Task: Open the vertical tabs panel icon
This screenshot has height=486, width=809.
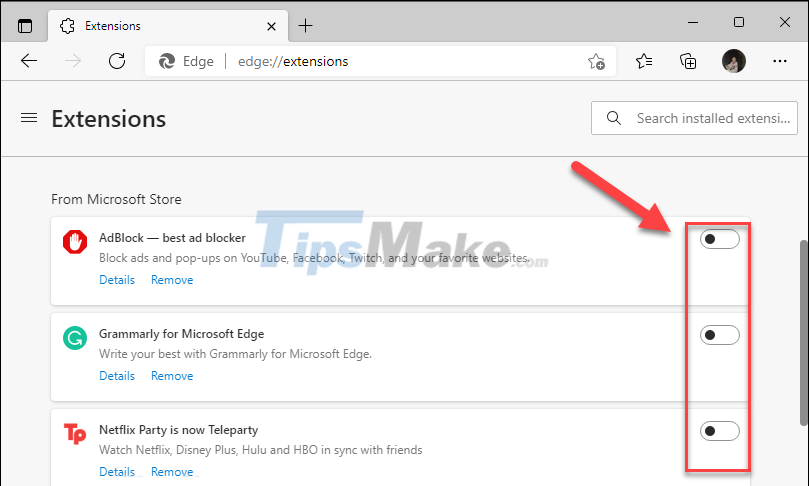Action: (25, 26)
